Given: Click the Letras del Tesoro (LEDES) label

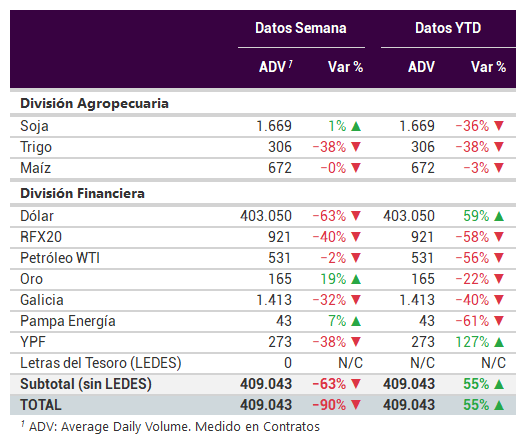Looking at the screenshot, I should [x=101, y=363].
